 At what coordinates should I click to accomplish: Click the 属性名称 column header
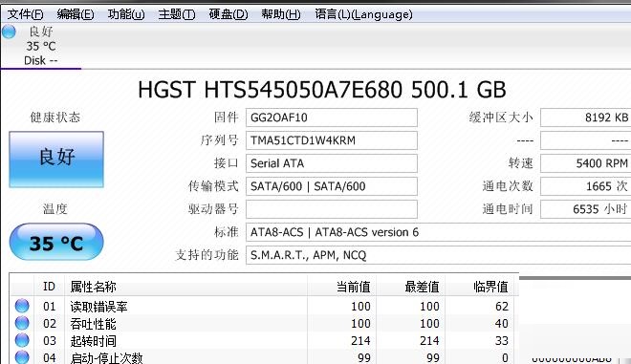(185, 287)
